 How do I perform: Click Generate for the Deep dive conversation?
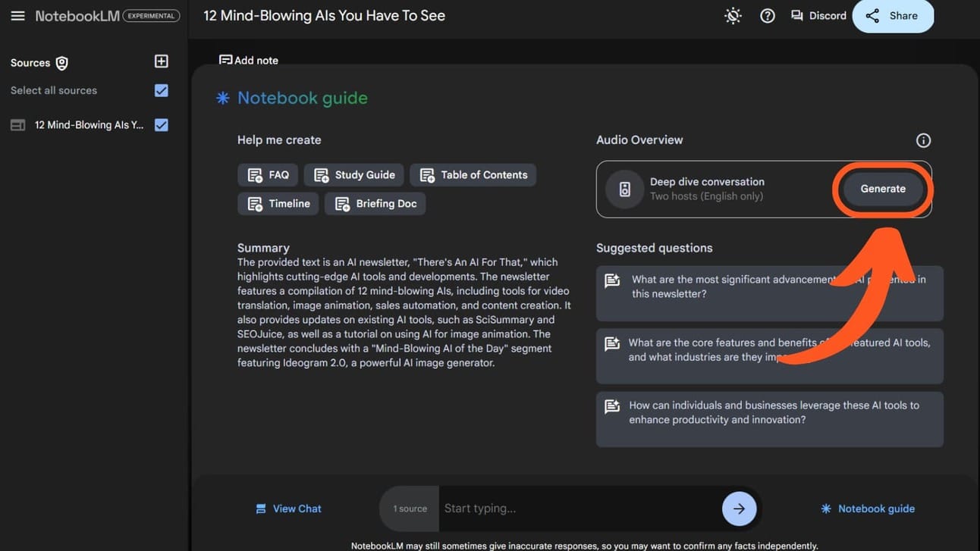tap(883, 189)
